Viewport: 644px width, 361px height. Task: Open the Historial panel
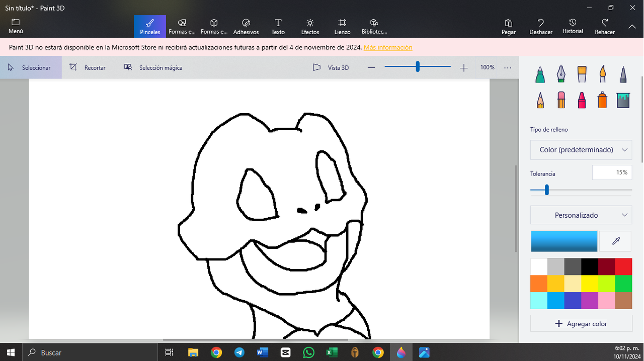[573, 27]
